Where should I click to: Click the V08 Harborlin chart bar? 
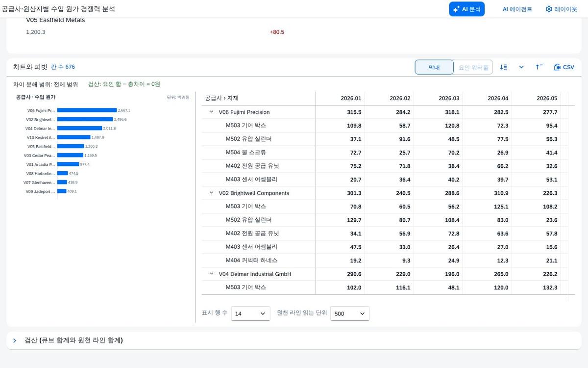tap(62, 173)
